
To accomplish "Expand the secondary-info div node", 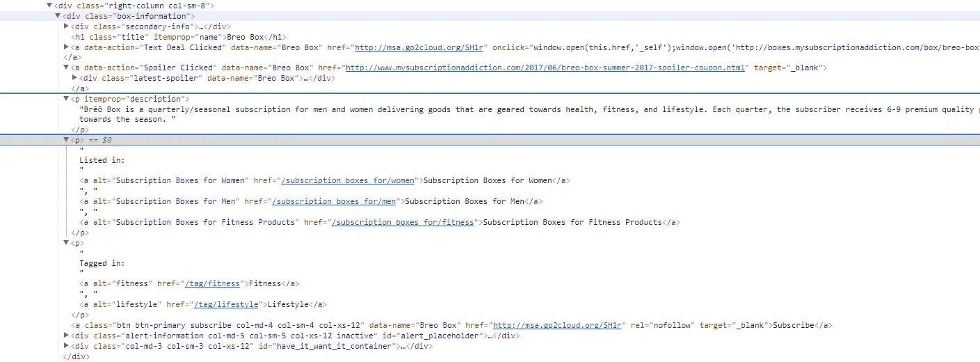I will 67,26.
